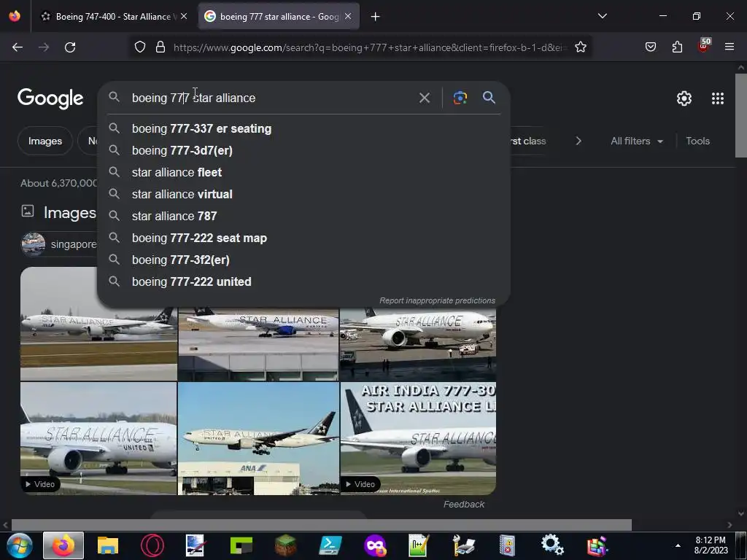
Task: Bookmark this page with the star icon
Action: tap(580, 47)
